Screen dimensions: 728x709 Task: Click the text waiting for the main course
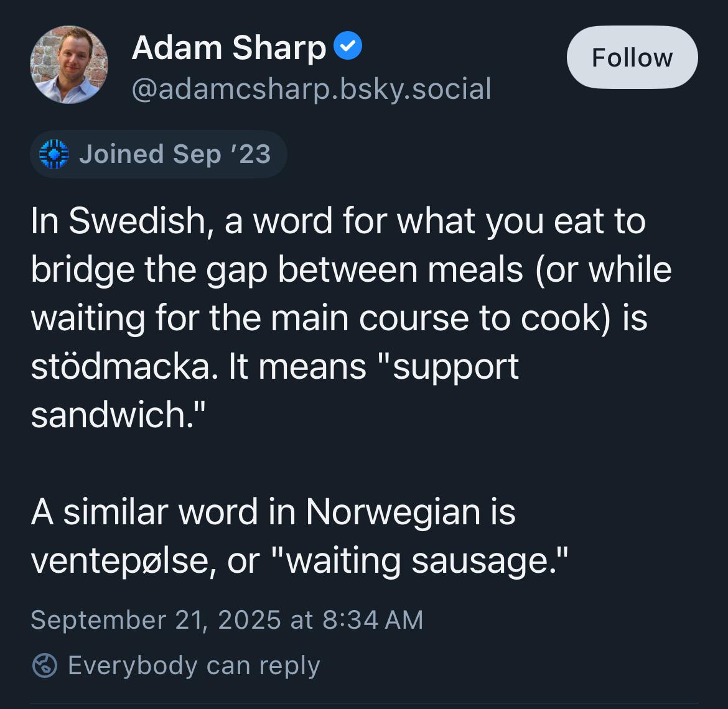(250, 318)
